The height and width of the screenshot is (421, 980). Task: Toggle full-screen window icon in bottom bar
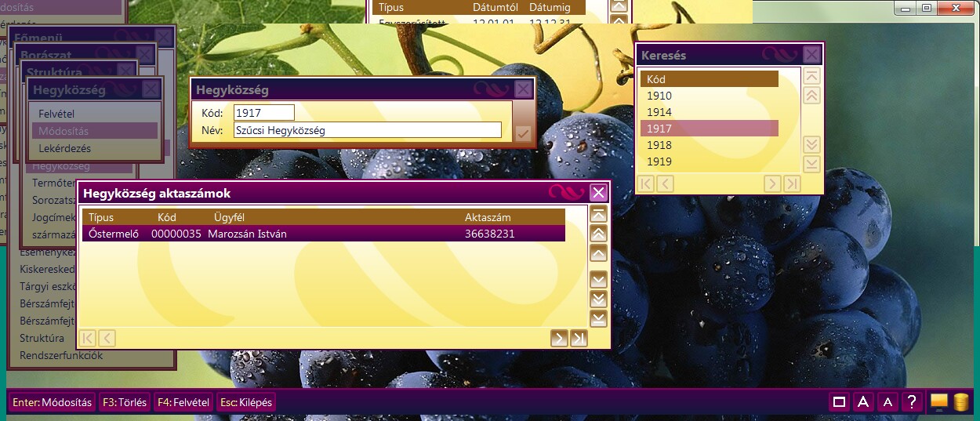click(839, 402)
